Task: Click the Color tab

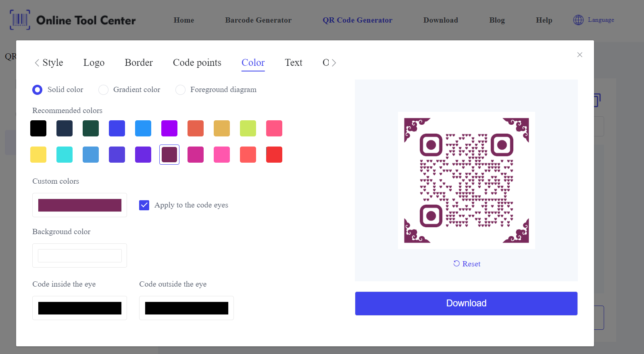Action: pyautogui.click(x=253, y=63)
